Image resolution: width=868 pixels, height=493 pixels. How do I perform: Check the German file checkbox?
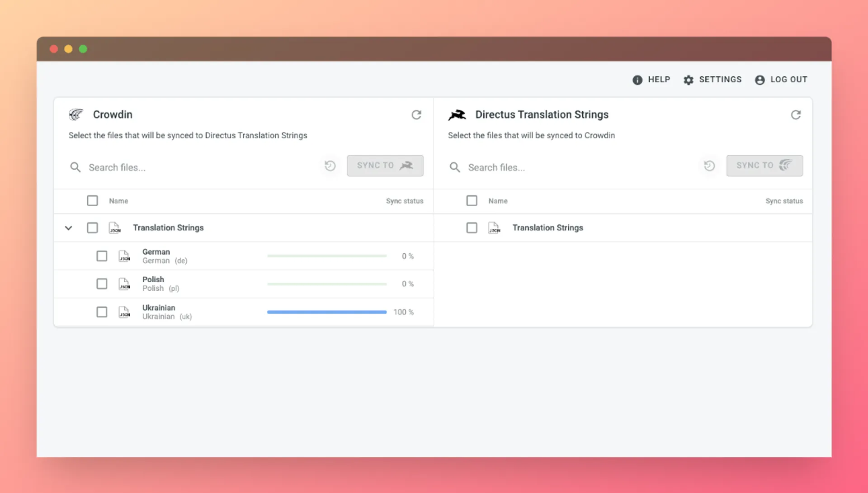click(102, 256)
